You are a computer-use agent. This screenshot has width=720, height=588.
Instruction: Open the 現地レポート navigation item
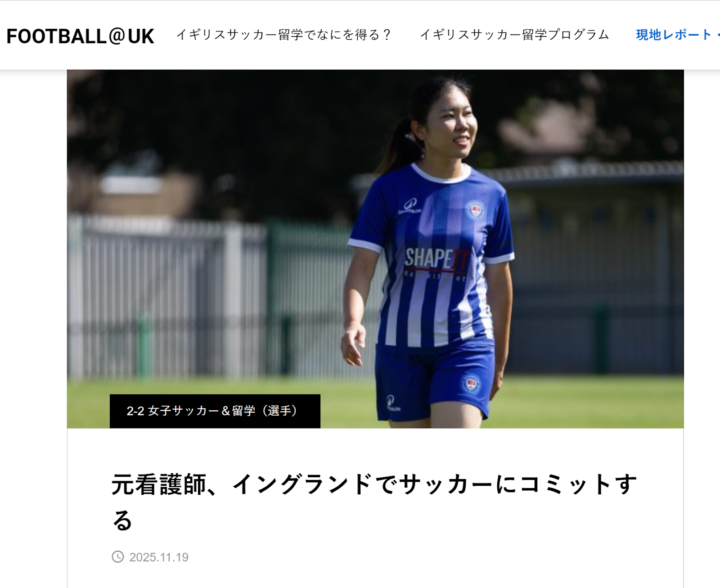pyautogui.click(x=674, y=35)
